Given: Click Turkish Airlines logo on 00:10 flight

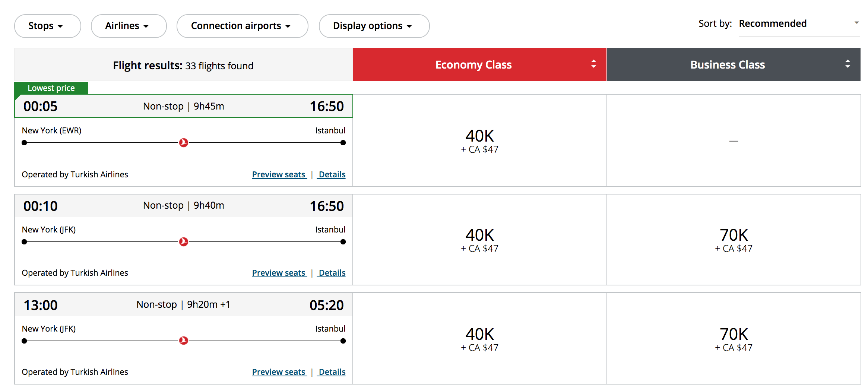Looking at the screenshot, I should [x=184, y=242].
